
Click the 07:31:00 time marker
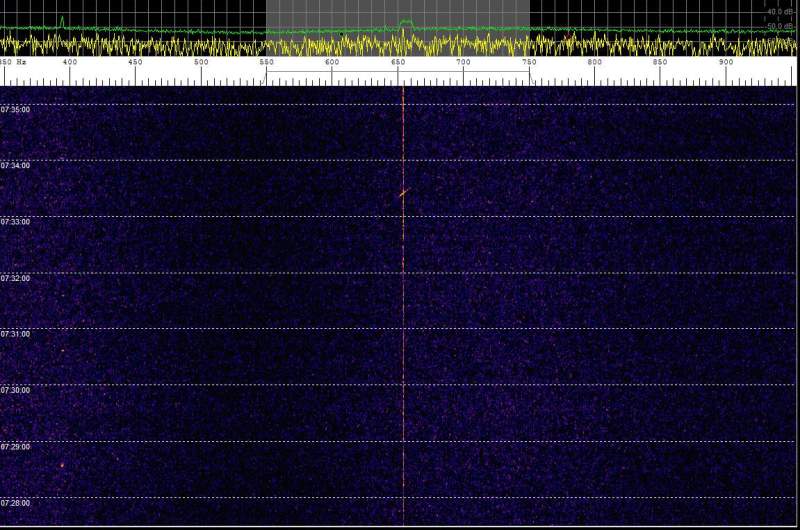pos(16,334)
